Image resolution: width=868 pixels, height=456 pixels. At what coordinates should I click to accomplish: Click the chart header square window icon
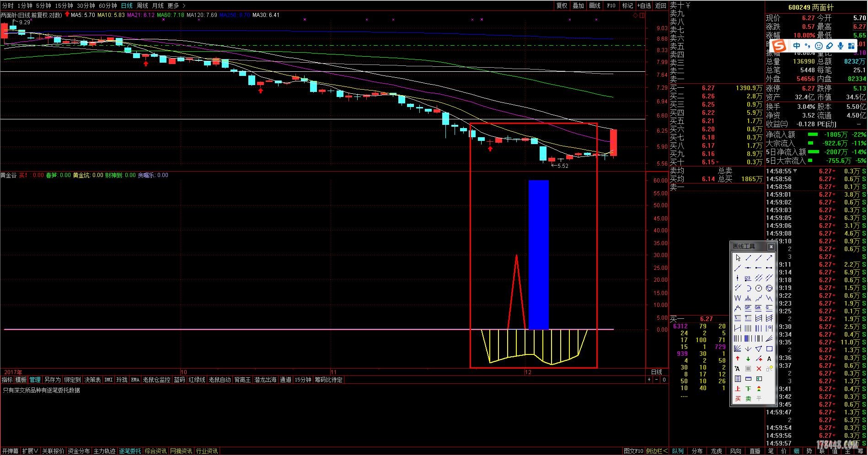coord(642,15)
